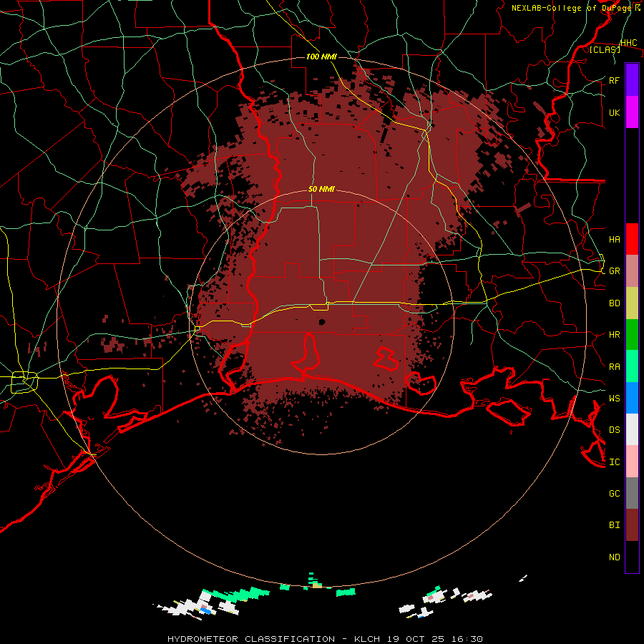Click the GC legend label
Image resolution: width=644 pixels, height=644 pixels.
click(x=614, y=493)
